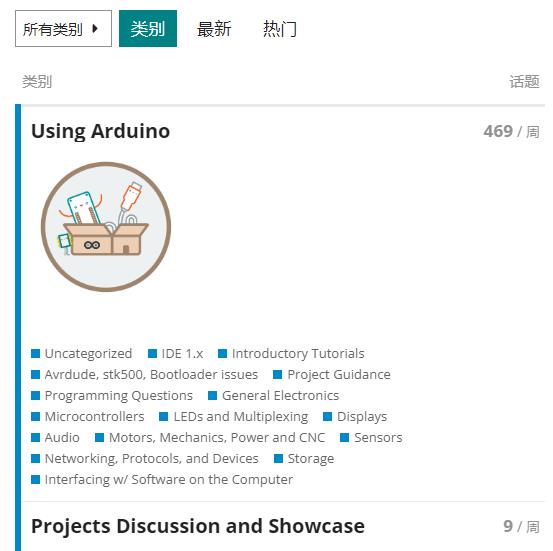The image size is (553, 551).
Task: Open Projects Discussion and Showcase category
Action: pos(198,526)
